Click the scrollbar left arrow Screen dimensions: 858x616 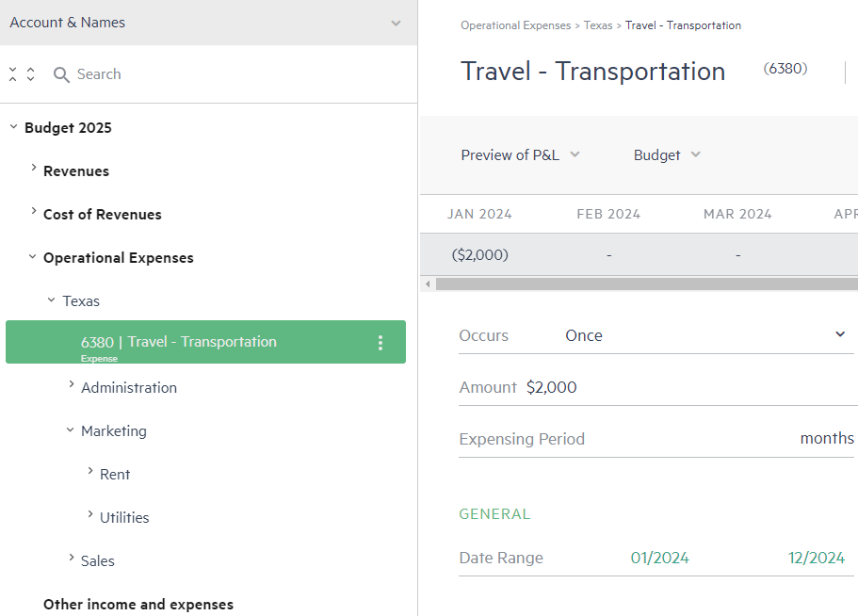[x=428, y=284]
